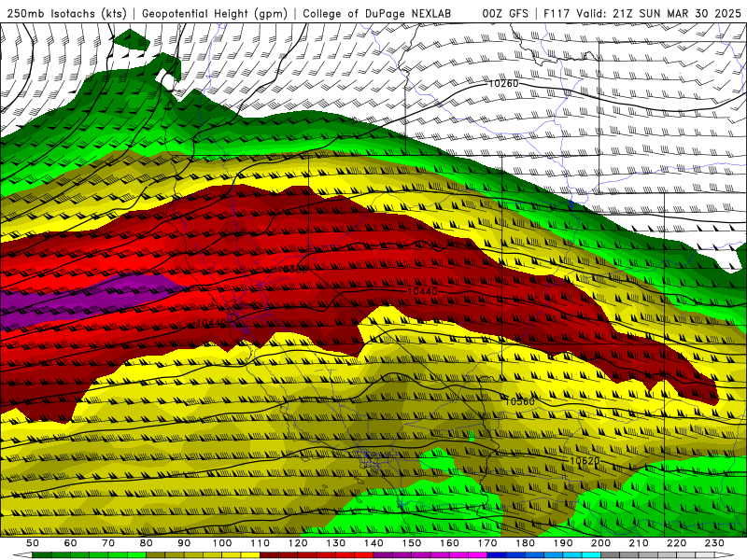Click the bright red swatch left of 140
The width and height of the screenshot is (747, 560).
(x=364, y=555)
